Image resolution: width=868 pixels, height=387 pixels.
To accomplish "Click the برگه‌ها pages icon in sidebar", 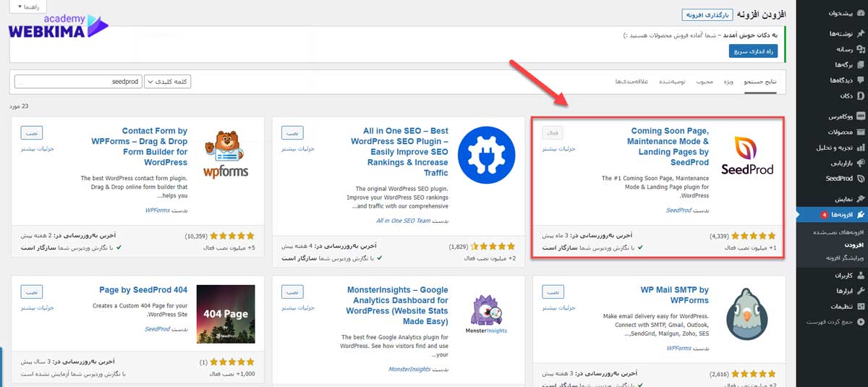I will tap(860, 64).
